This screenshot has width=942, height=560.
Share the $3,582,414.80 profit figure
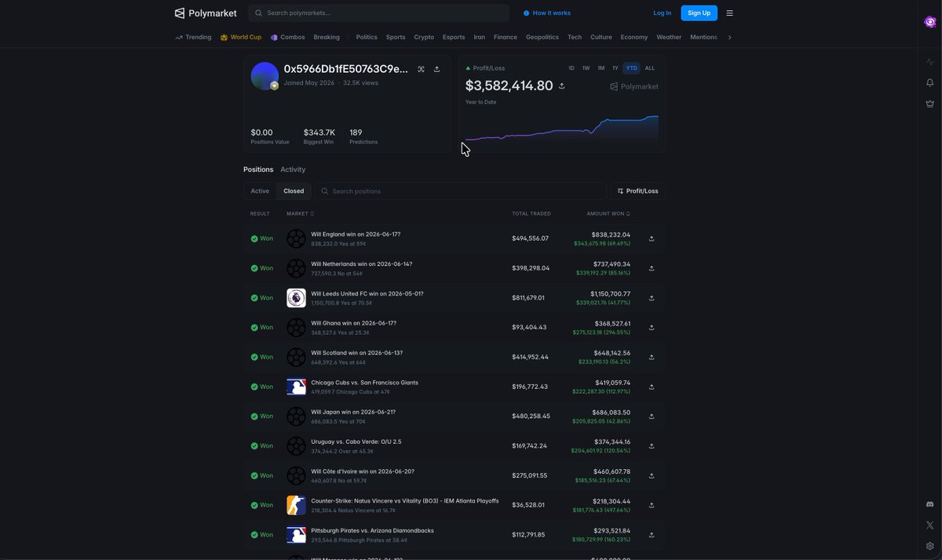[x=561, y=86]
